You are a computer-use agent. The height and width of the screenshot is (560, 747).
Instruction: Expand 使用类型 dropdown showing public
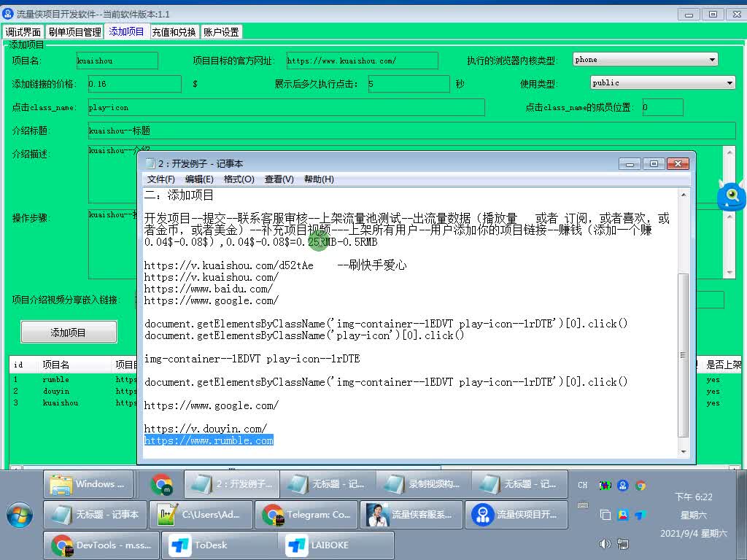pyautogui.click(x=662, y=83)
